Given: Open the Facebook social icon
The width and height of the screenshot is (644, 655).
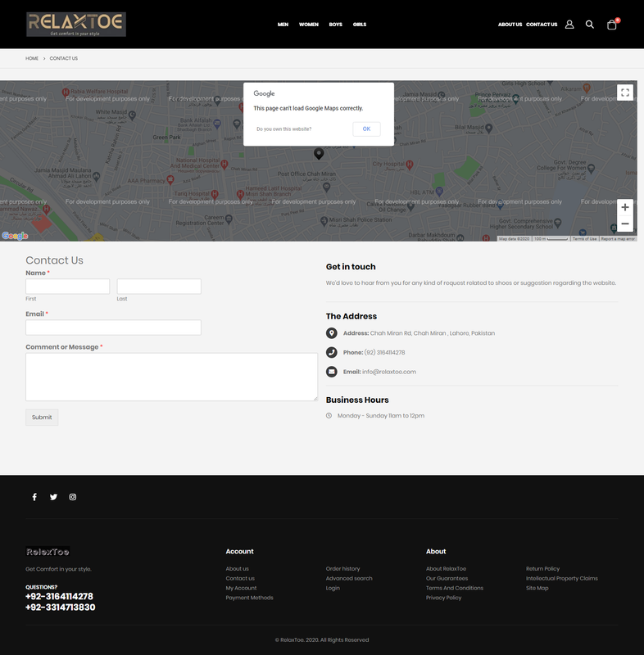Looking at the screenshot, I should coord(34,497).
